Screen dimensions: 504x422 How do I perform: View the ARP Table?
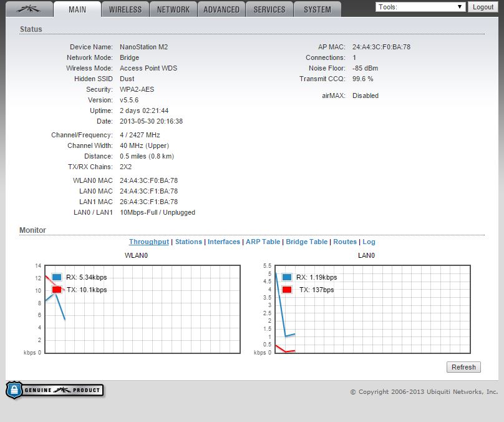pyautogui.click(x=263, y=242)
